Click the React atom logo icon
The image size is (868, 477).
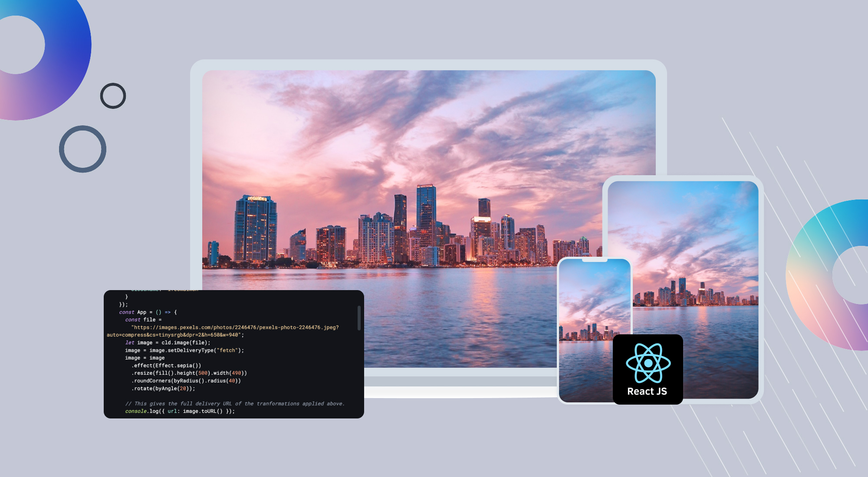pos(648,363)
